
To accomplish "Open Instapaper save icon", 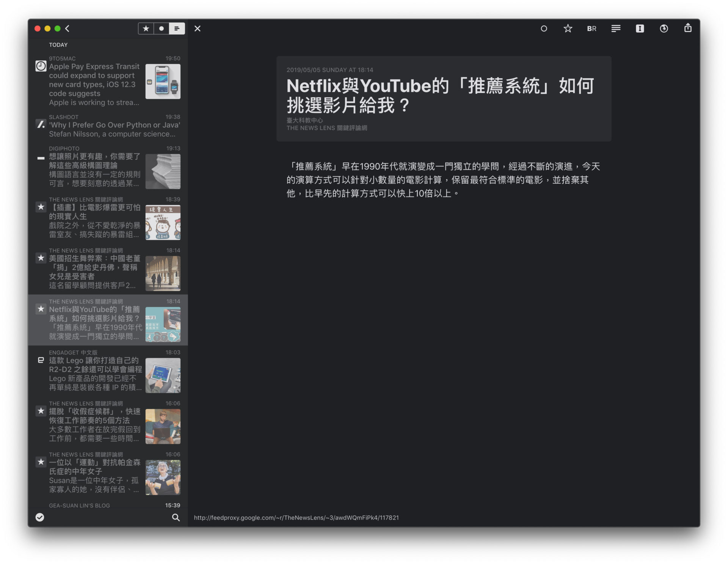I will point(640,28).
